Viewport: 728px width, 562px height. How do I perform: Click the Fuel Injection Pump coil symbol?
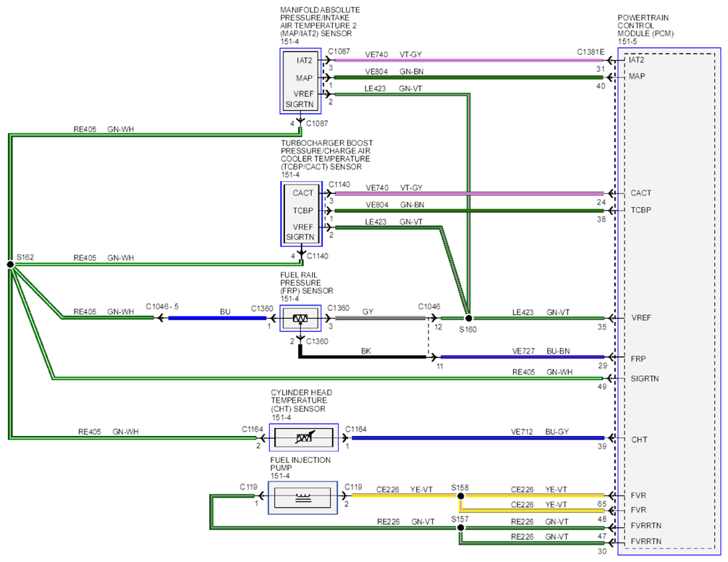[302, 498]
